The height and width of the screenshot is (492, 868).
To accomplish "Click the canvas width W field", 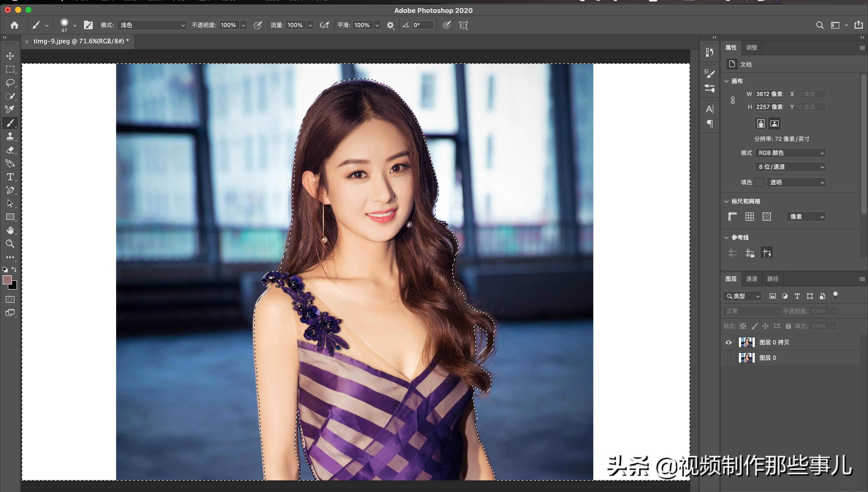I will tap(769, 94).
